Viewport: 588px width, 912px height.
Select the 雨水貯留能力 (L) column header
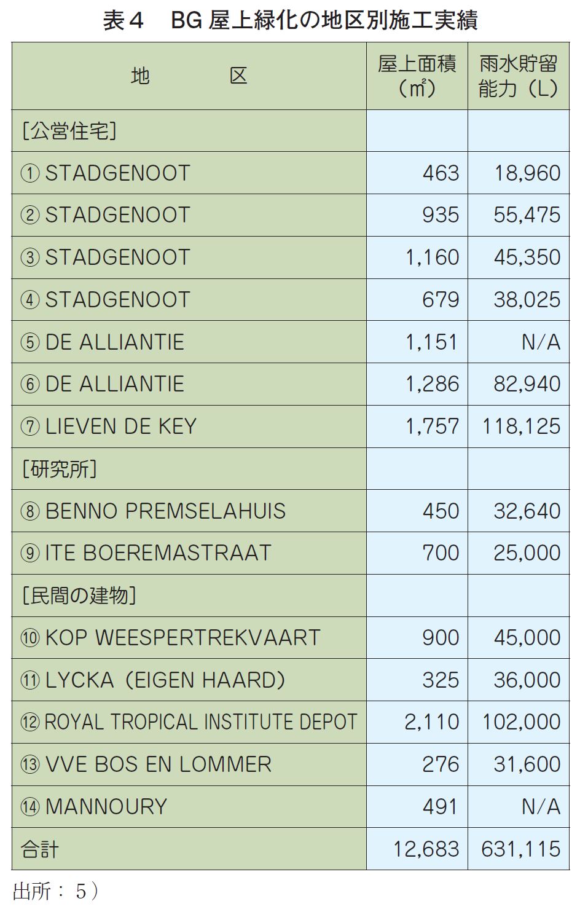[519, 76]
